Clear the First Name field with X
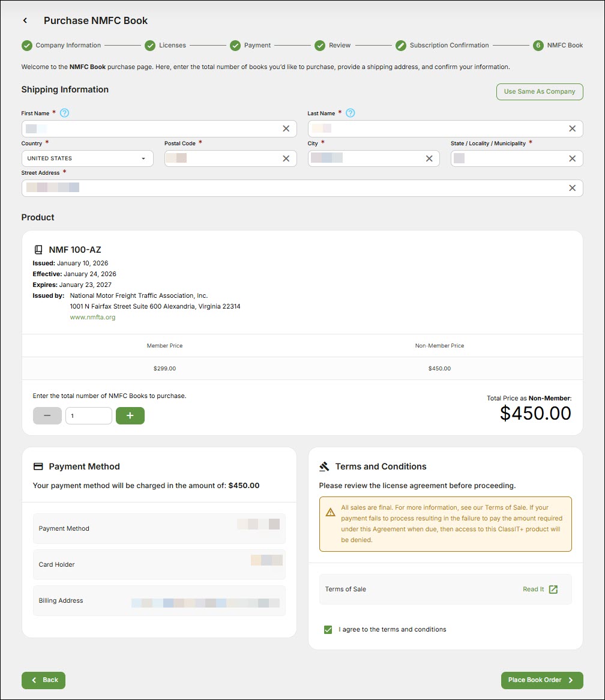The width and height of the screenshot is (605, 700). (x=286, y=128)
